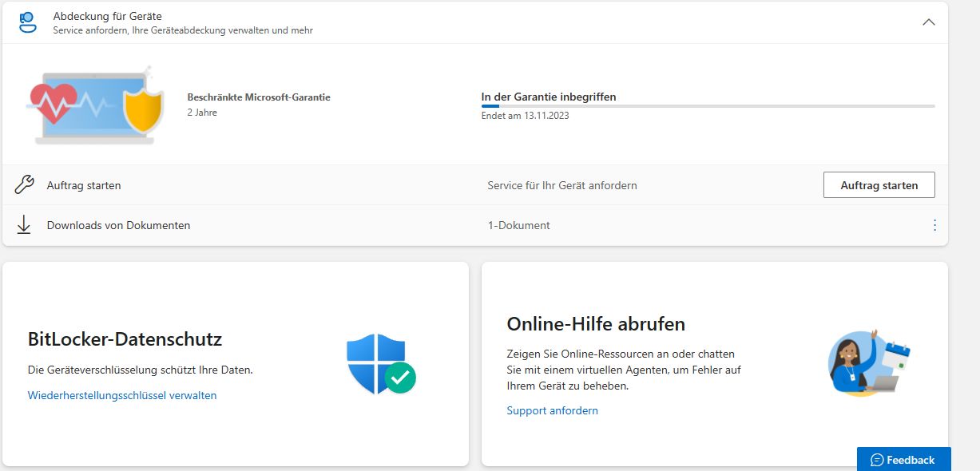
Task: Click the 1-Dokument count text
Action: coord(518,225)
